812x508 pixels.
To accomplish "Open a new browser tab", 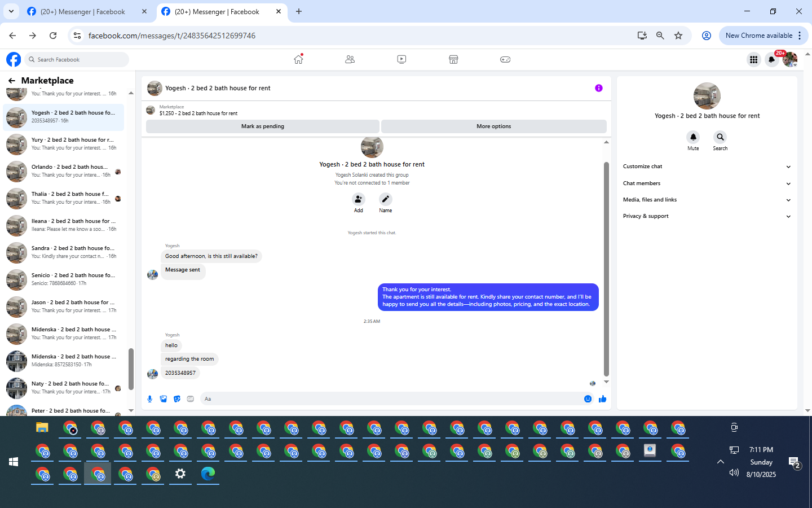I will [299, 11].
